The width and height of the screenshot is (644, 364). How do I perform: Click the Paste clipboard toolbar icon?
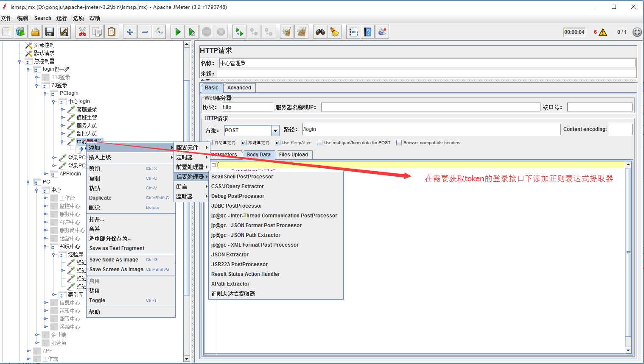click(112, 32)
